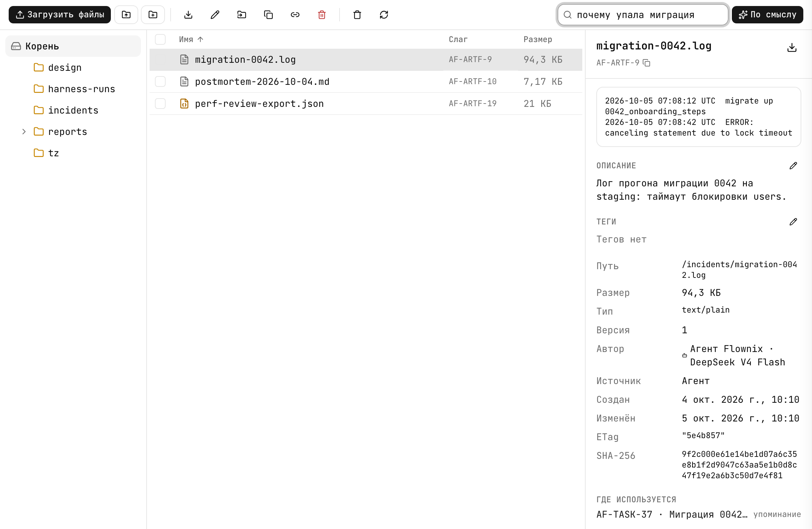The image size is (812, 529).
Task: Expand the reports folder chevron
Action: (x=24, y=131)
